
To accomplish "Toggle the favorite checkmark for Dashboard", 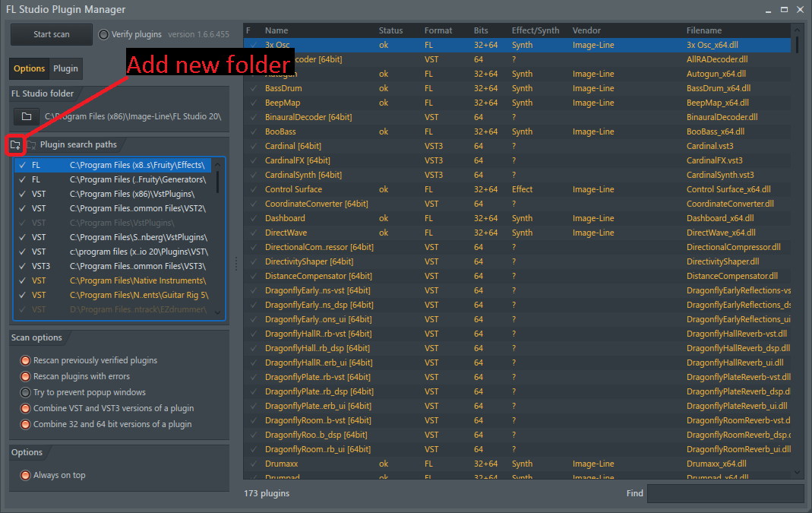I will (x=254, y=218).
